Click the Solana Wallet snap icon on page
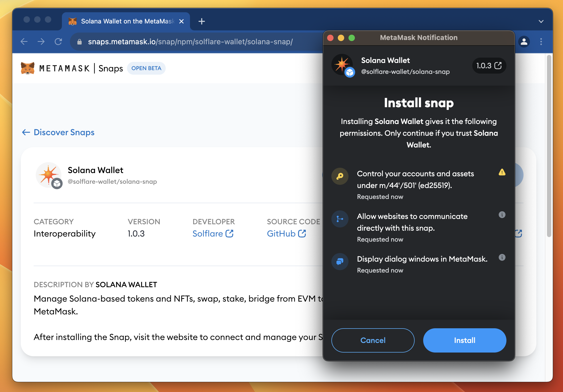563x392 pixels. coord(49,175)
